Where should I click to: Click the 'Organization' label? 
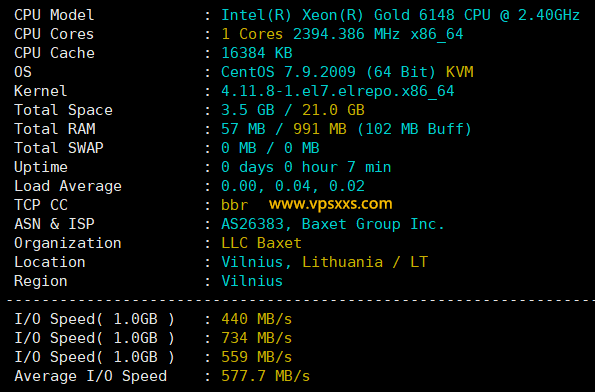click(68, 243)
